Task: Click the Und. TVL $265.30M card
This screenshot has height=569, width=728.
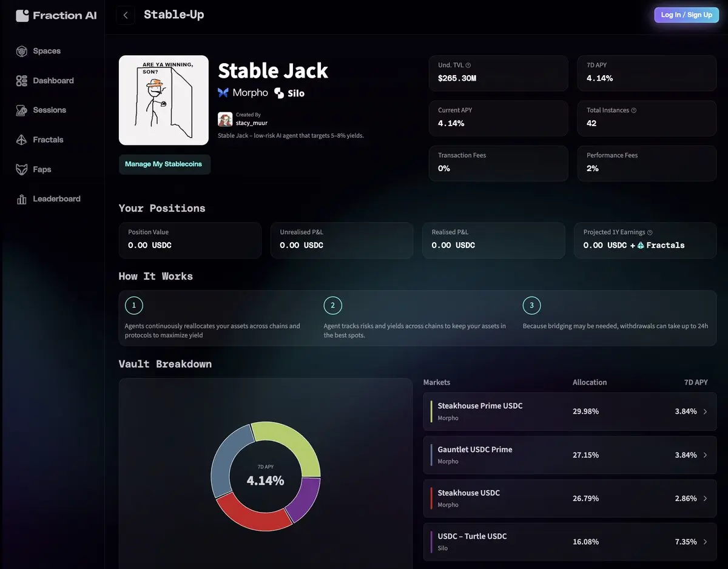Action: click(x=499, y=73)
